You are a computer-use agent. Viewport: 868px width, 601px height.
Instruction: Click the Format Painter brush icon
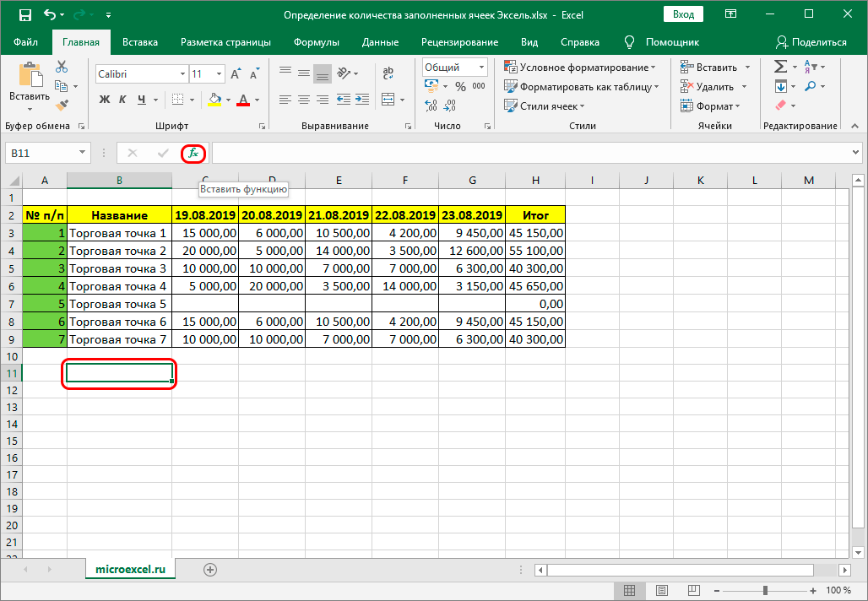click(x=62, y=105)
